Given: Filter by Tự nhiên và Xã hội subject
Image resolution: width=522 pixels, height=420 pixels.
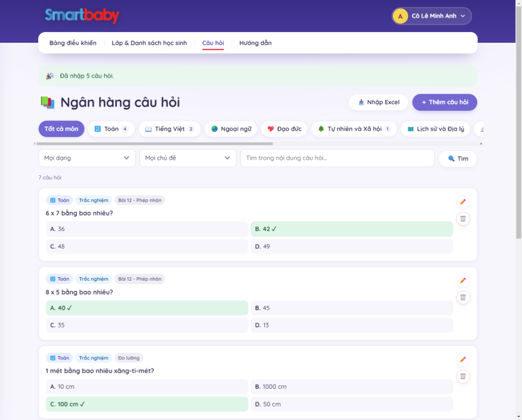Looking at the screenshot, I should 354,129.
